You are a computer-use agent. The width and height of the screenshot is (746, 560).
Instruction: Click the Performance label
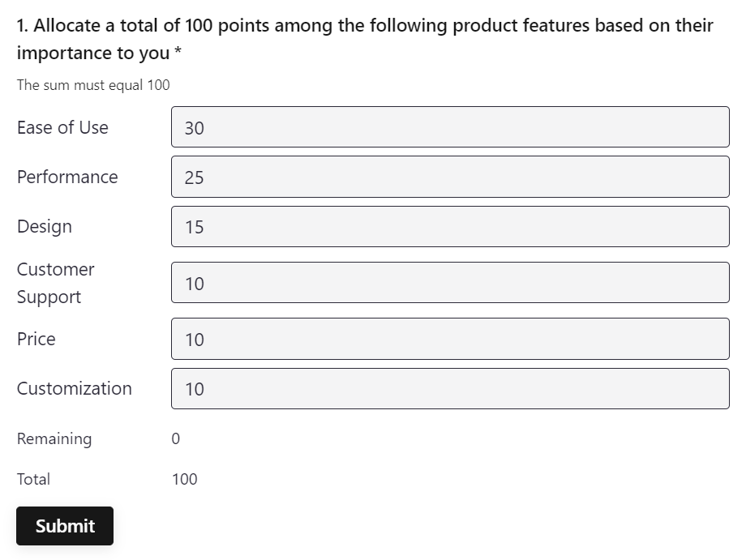click(x=66, y=177)
